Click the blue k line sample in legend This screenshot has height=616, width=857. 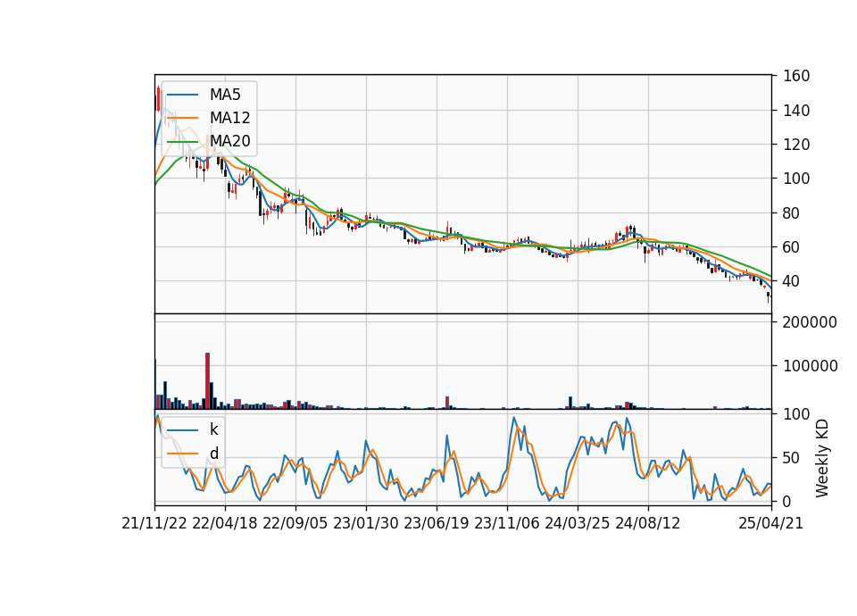click(x=182, y=430)
